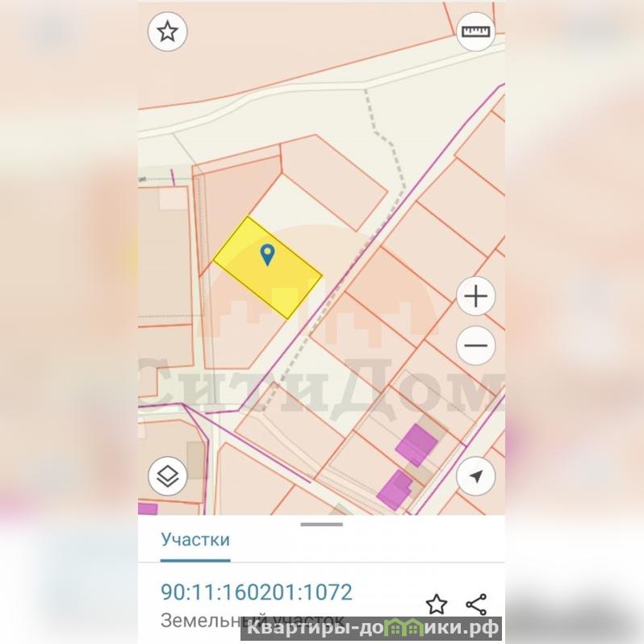
Task: Click the квартиры-домики.рф watermark banner
Action: pyautogui.click(x=373, y=629)
